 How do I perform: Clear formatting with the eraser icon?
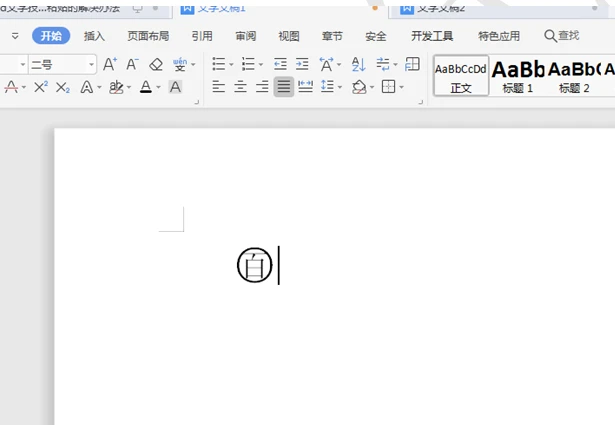[155, 65]
